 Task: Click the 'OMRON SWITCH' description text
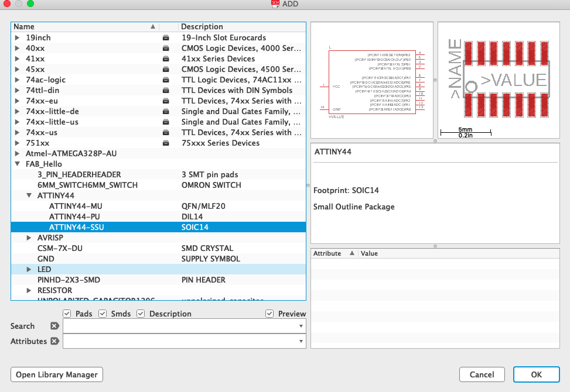point(211,185)
